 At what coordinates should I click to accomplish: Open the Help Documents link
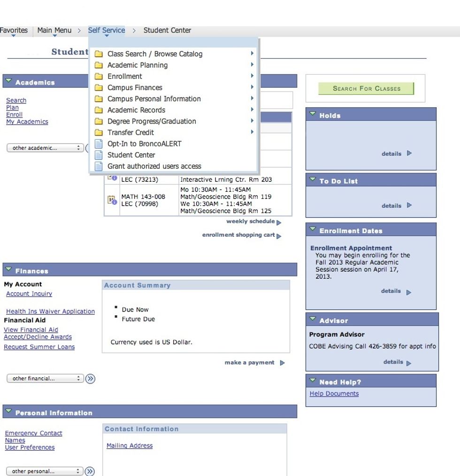(334, 394)
